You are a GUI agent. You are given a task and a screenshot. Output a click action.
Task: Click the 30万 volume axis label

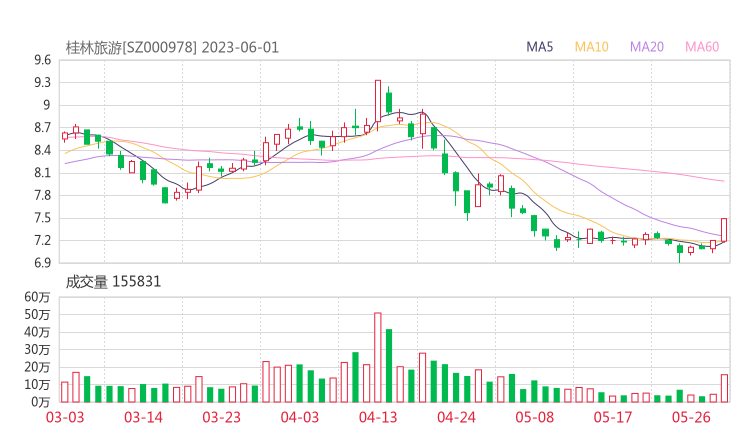click(x=37, y=349)
